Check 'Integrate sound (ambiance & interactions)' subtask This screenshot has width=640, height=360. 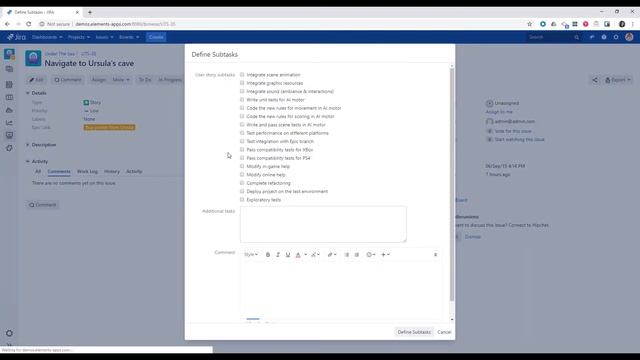(242, 91)
